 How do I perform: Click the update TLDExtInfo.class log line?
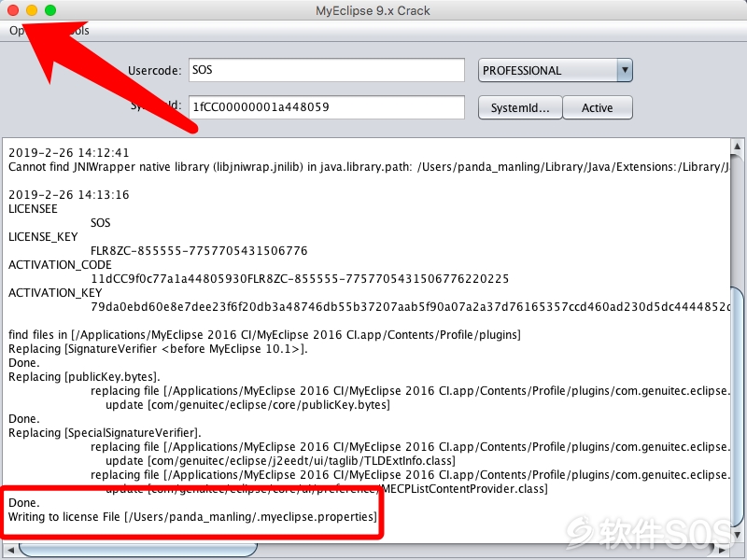(x=281, y=461)
